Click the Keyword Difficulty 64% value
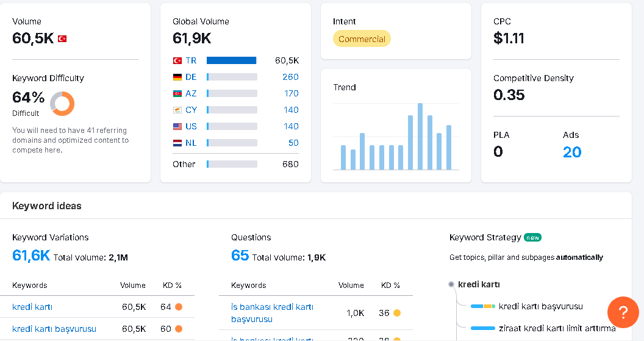The height and width of the screenshot is (341, 644). click(28, 98)
